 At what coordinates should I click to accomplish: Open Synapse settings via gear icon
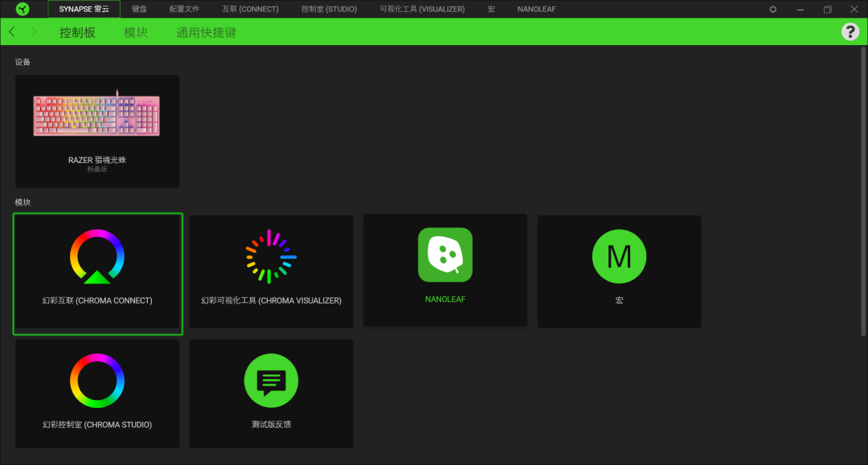772,9
